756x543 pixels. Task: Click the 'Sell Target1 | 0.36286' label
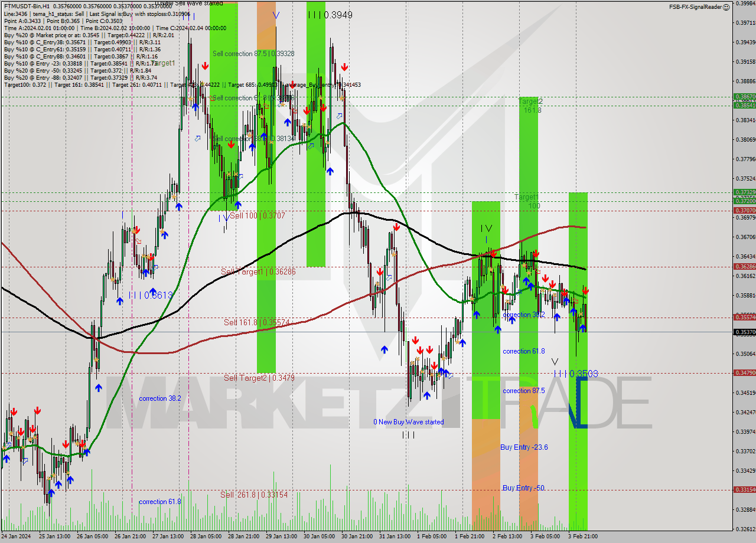point(258,271)
